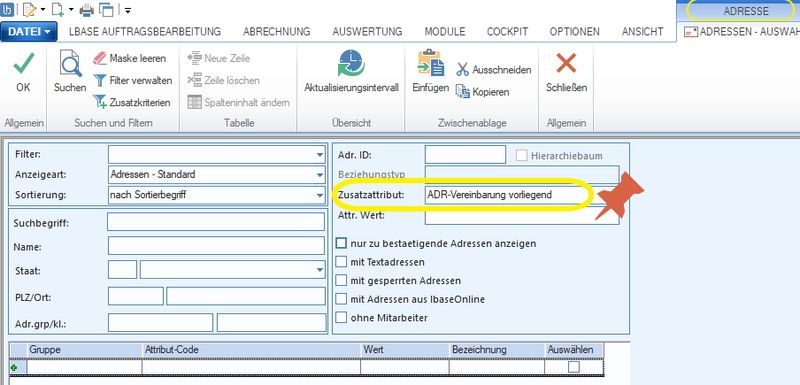Click the Attr. Wert input field
Viewport: 800px width, 385px height.
pyautogui.click(x=522, y=215)
